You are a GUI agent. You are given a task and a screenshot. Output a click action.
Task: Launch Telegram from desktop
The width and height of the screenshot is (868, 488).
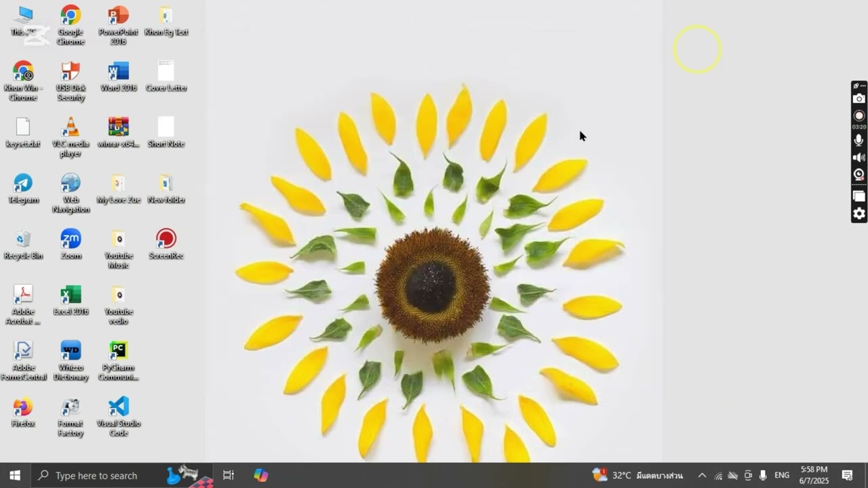click(x=23, y=189)
